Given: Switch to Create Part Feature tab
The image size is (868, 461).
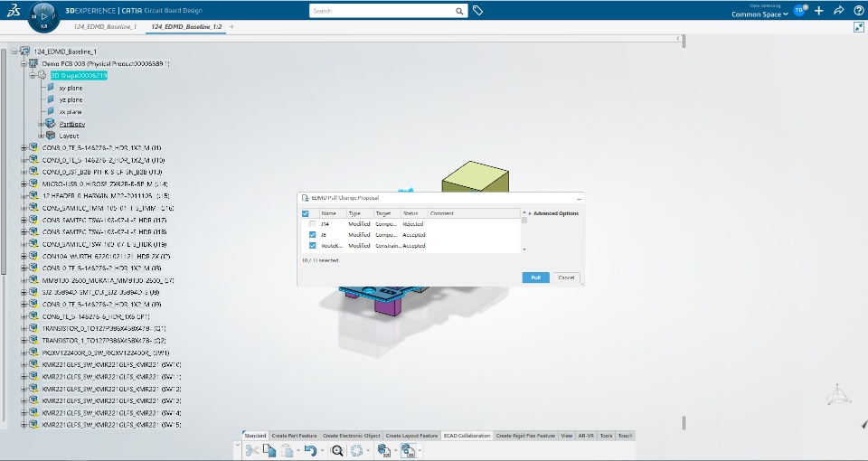Looking at the screenshot, I should point(295,436).
